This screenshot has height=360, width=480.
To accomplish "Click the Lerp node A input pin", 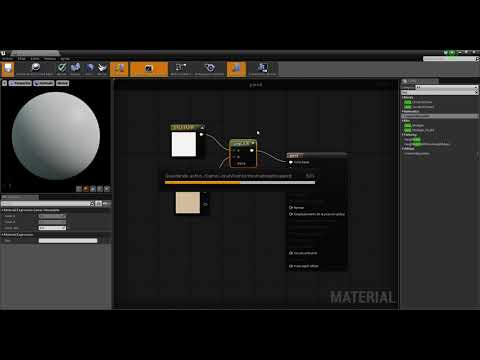I will coord(234,150).
